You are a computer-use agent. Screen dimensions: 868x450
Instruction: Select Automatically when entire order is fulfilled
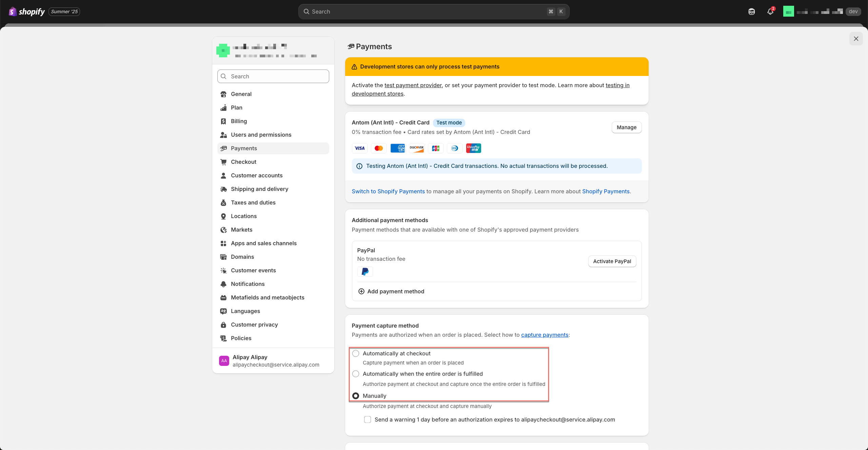(356, 374)
